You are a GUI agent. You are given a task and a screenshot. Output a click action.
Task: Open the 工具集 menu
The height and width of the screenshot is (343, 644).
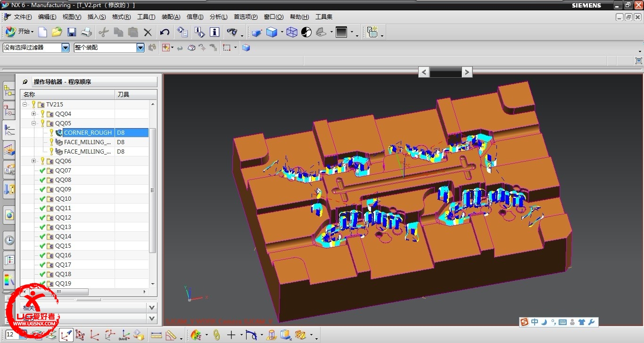coord(324,17)
